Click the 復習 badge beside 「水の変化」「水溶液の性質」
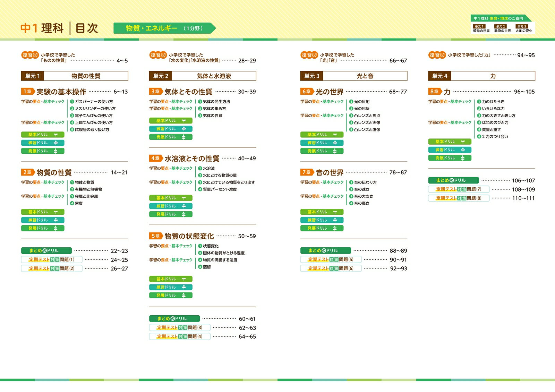 [x=158, y=55]
